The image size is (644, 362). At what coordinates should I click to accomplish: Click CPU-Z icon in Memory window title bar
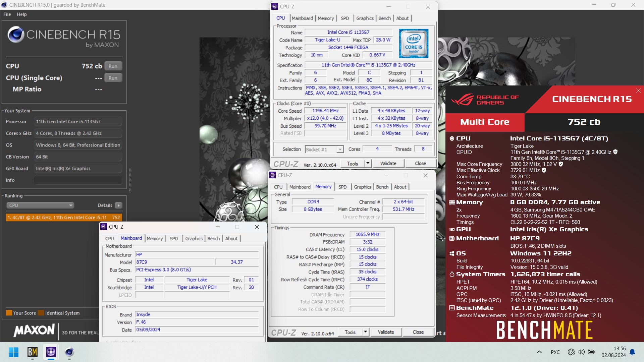(x=273, y=175)
